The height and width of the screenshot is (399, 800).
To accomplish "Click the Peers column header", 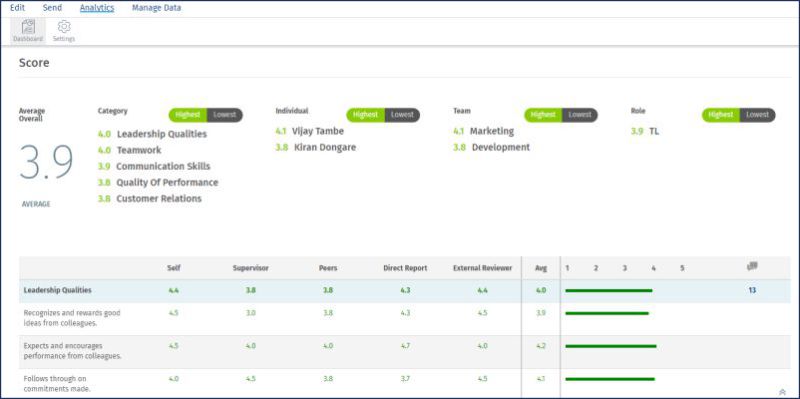I will (328, 268).
